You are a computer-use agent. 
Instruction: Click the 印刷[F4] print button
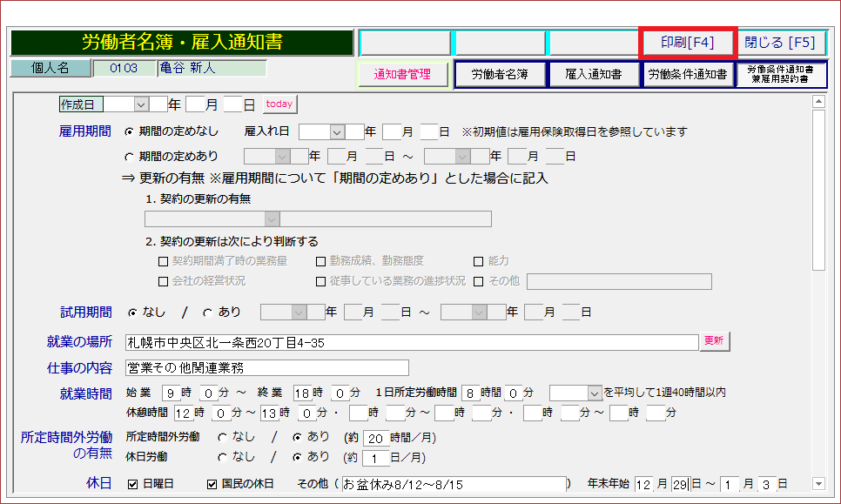(x=688, y=43)
